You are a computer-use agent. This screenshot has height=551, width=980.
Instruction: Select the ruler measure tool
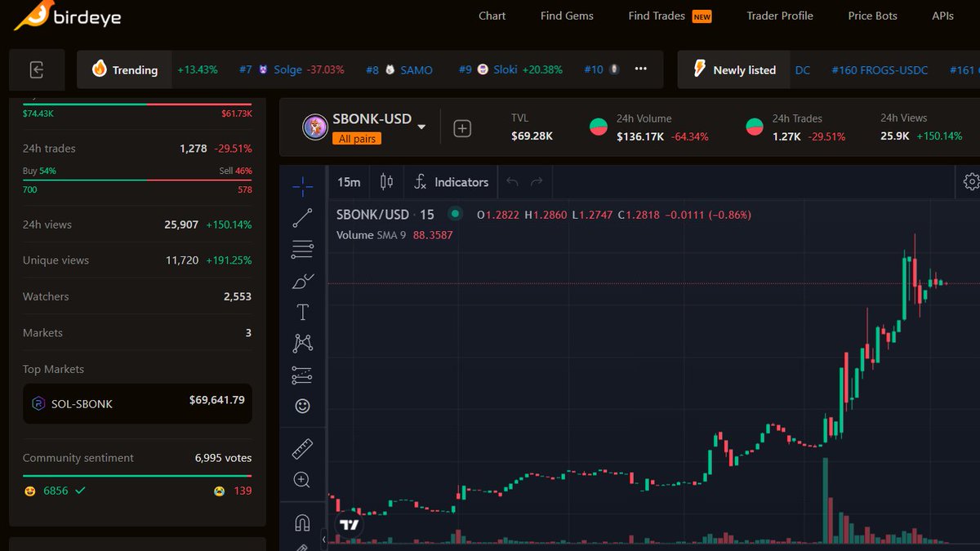point(302,448)
